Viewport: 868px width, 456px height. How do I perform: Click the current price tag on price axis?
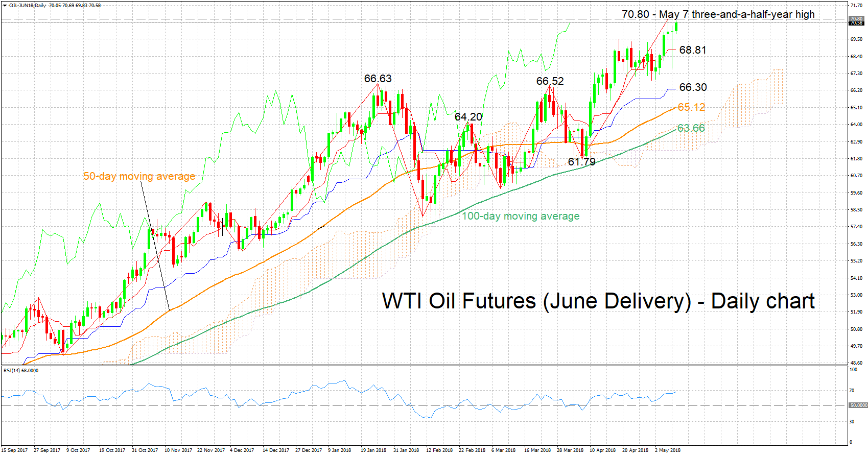click(856, 23)
